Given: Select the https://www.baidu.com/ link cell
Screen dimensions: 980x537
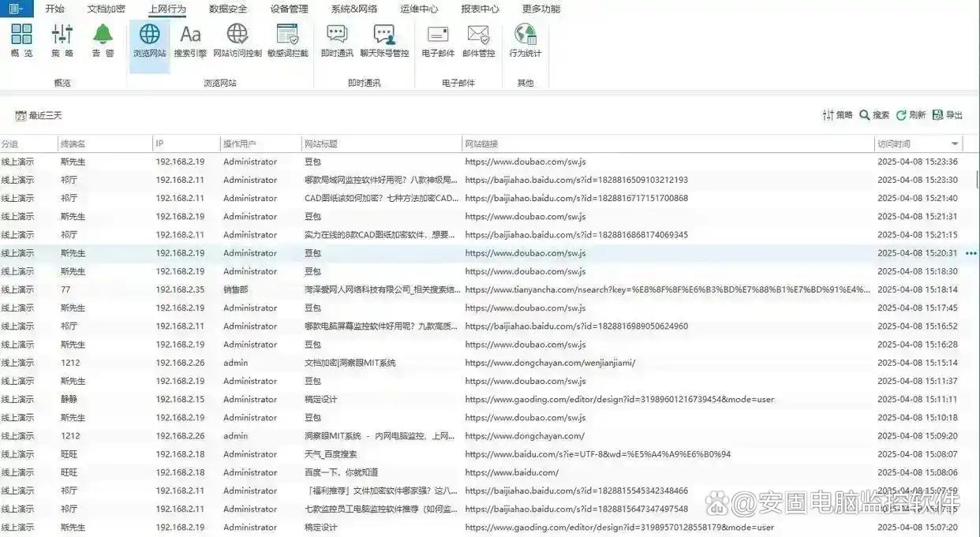Looking at the screenshot, I should 511,472.
